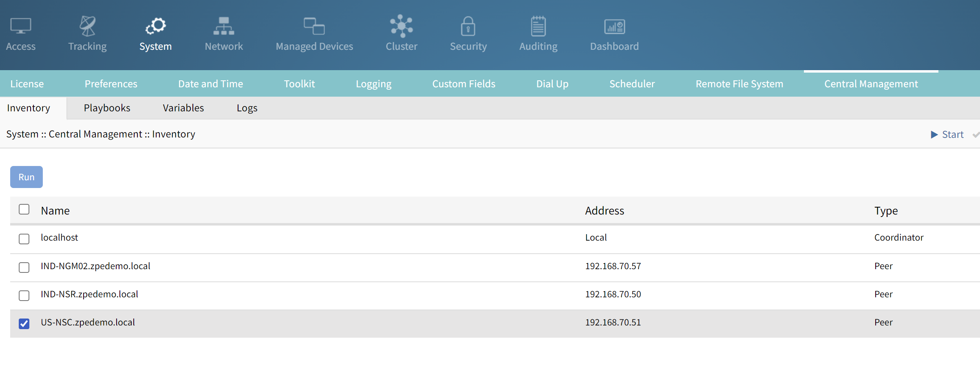Switch to the Preferences tab
The height and width of the screenshot is (385, 980).
[111, 84]
